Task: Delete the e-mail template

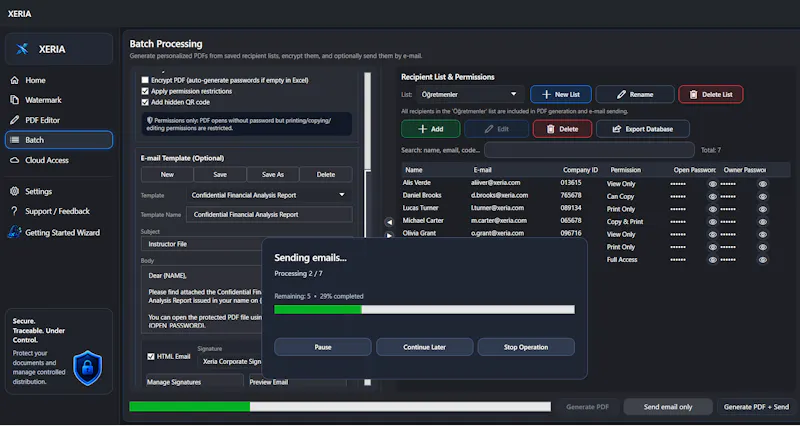Action: point(326,174)
